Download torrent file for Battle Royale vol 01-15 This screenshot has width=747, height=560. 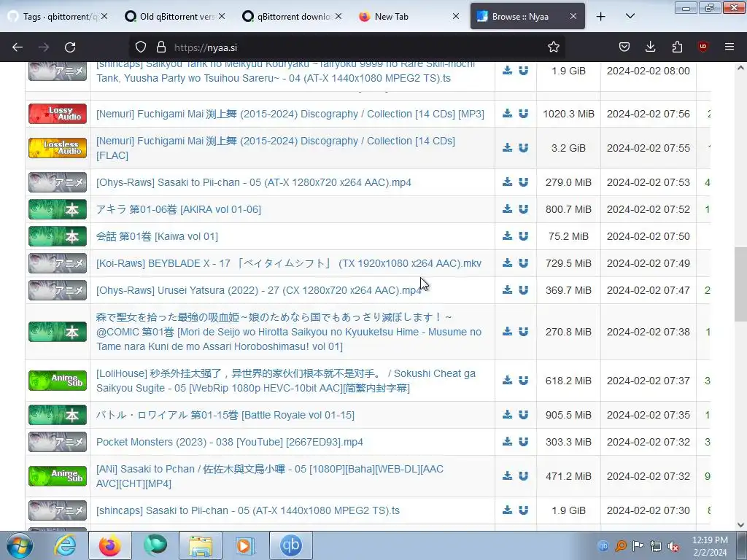coord(508,415)
